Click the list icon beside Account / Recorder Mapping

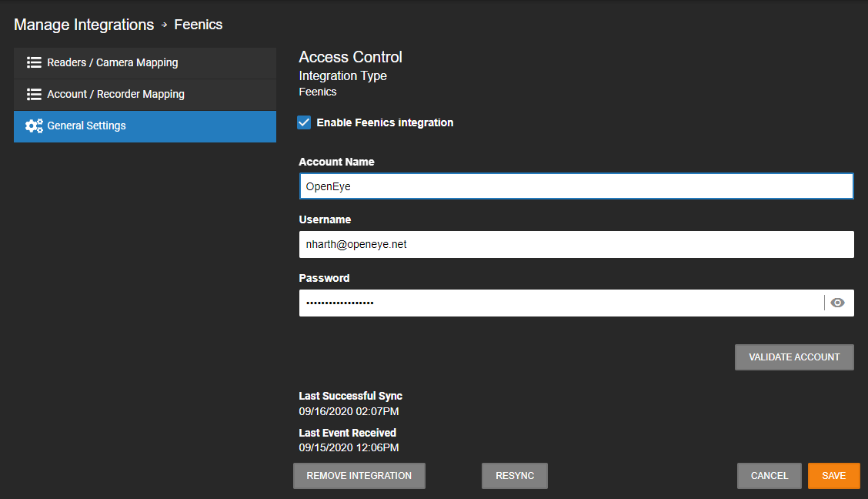(34, 94)
